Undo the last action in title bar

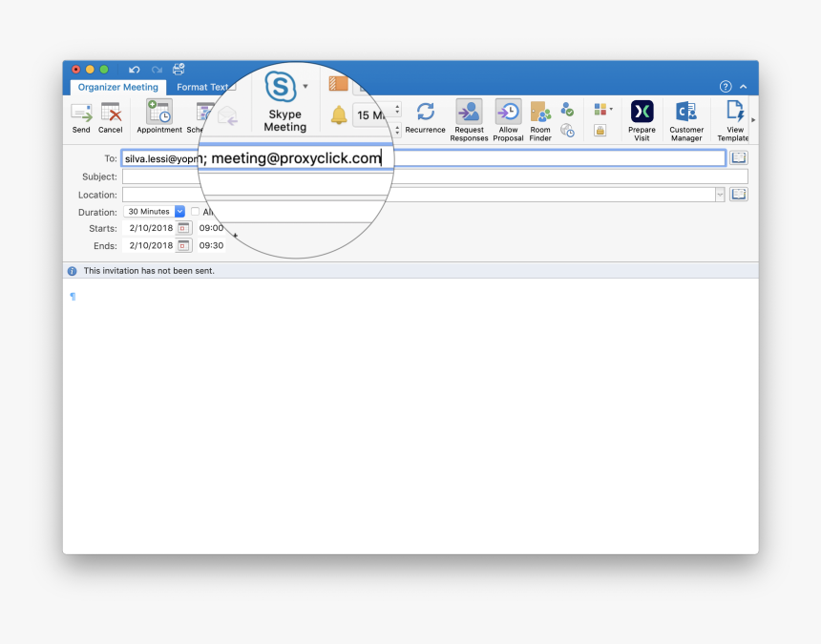[134, 70]
